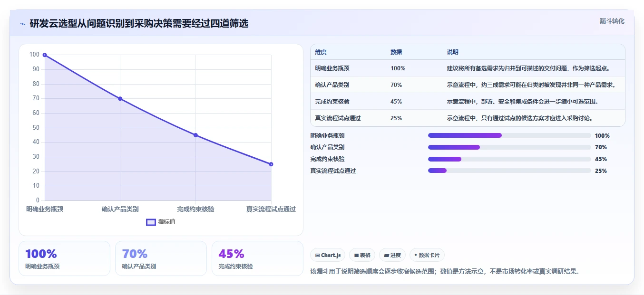Viewport: 644px width, 295px height.
Task: Click the 完成约束核验 progress bar
Action: [509, 159]
